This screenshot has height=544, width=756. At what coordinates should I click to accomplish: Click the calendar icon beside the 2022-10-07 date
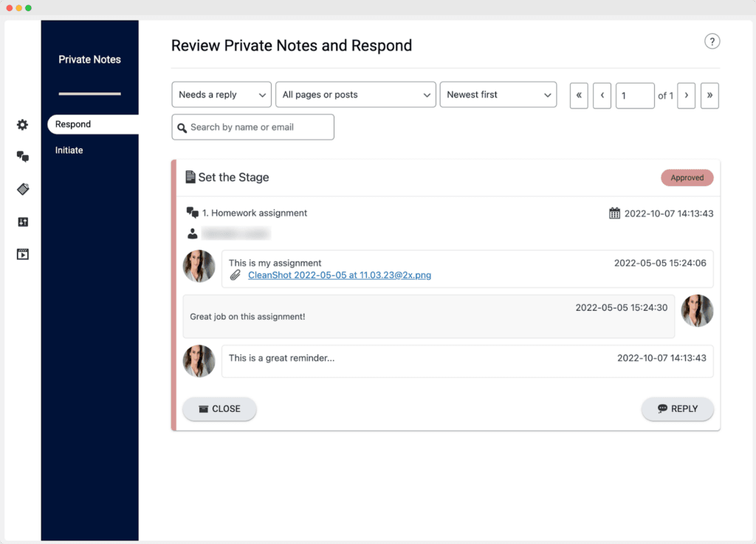(614, 213)
